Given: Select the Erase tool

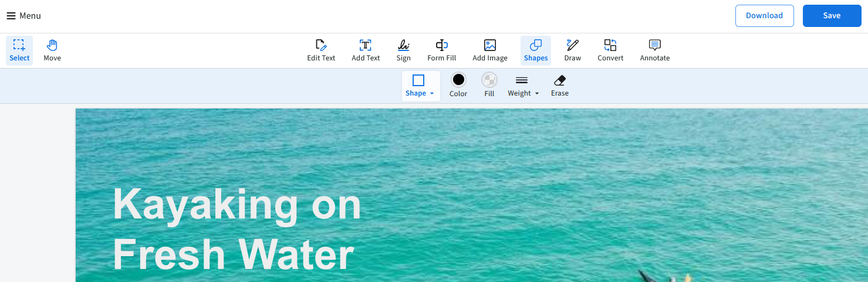Looking at the screenshot, I should [560, 86].
